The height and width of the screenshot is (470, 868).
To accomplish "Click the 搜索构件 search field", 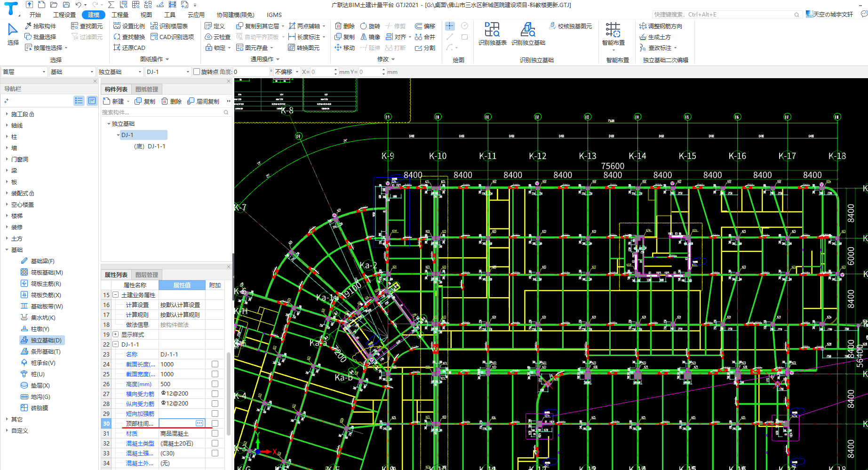I will [x=161, y=112].
